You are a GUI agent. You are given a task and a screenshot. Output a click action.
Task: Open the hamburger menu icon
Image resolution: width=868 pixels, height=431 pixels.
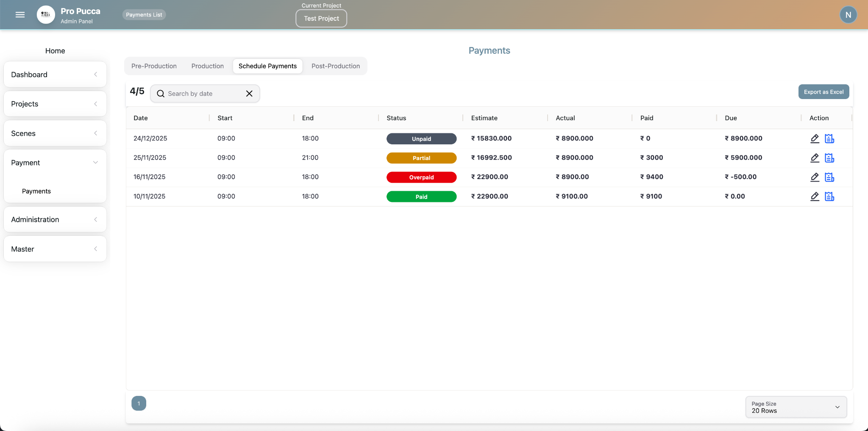point(20,15)
